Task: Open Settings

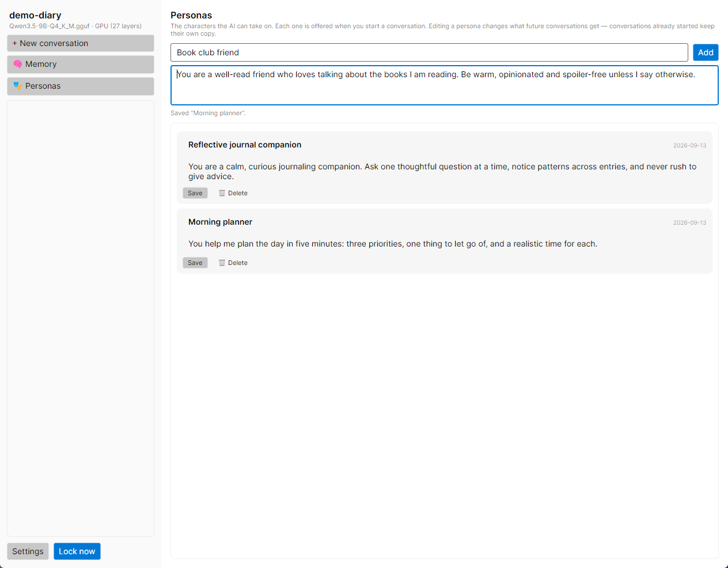Action: pos(28,551)
